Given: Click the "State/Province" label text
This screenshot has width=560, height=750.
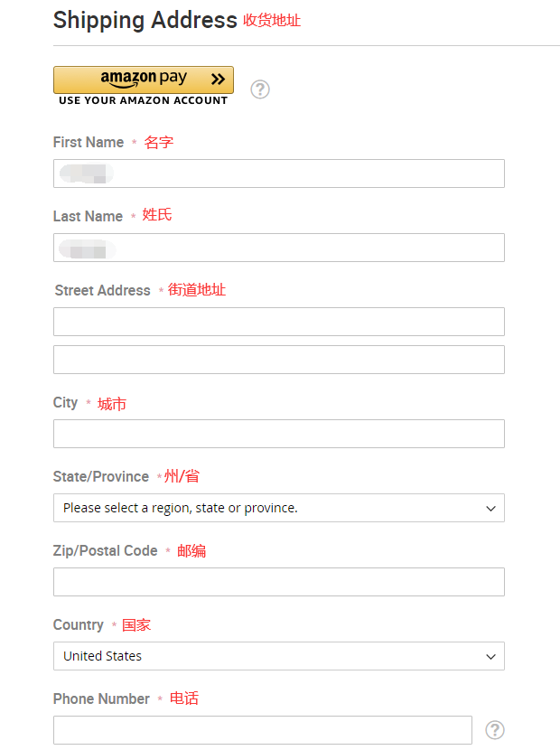Looking at the screenshot, I should tap(100, 476).
